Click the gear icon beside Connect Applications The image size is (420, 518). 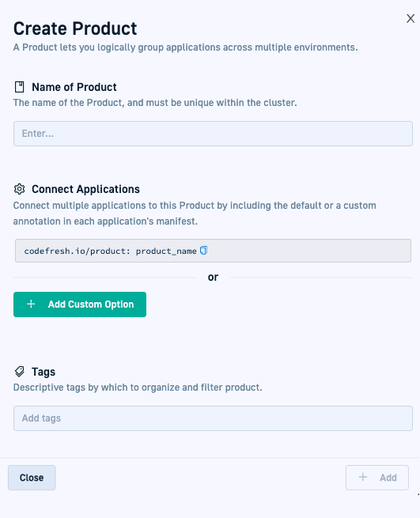pyautogui.click(x=20, y=189)
